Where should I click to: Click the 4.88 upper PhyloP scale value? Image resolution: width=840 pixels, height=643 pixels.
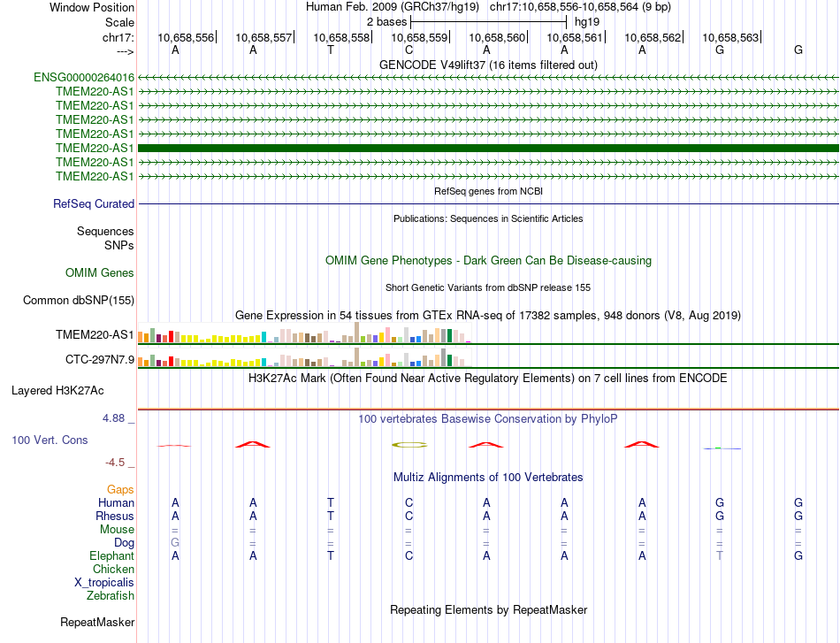113,418
